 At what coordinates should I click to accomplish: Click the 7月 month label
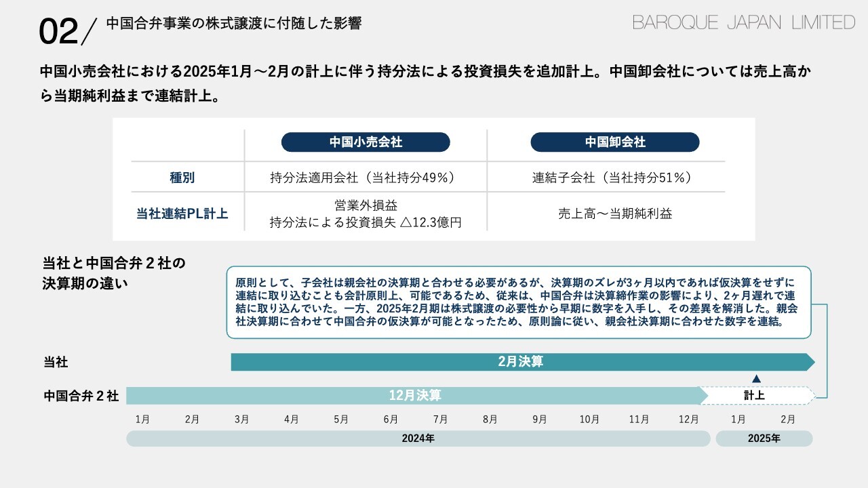click(441, 420)
